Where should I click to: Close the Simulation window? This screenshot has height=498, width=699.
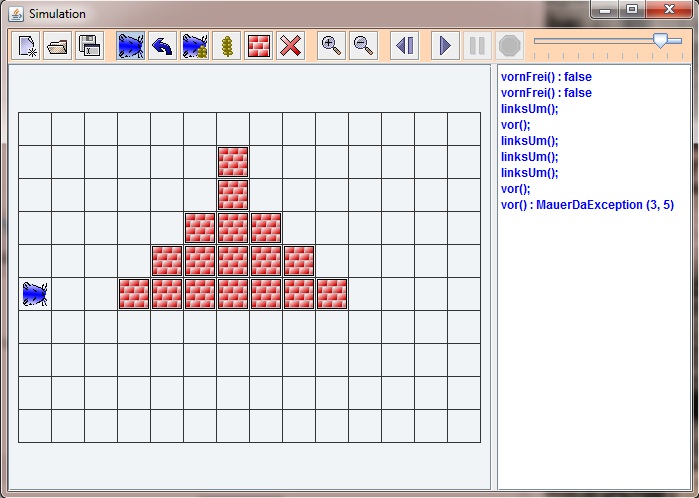669,10
